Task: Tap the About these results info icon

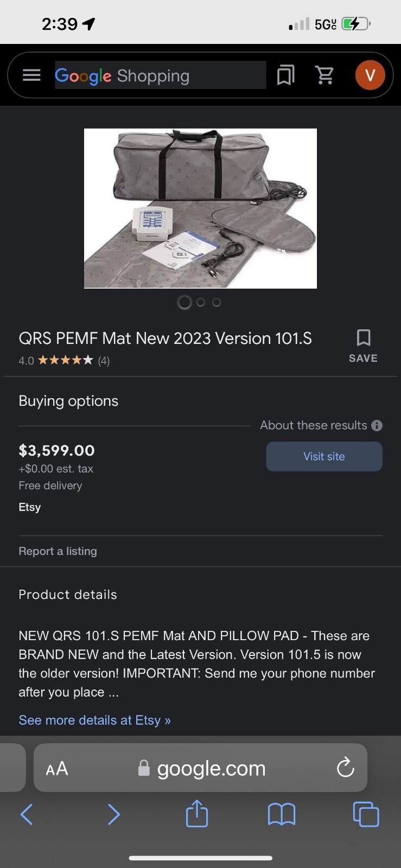Action: (377, 425)
